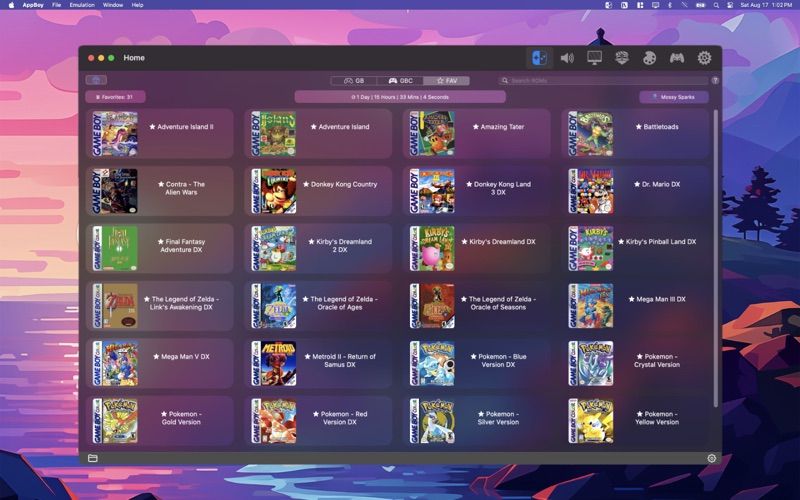Open the game controller settings
800x500 pixels.
click(677, 58)
